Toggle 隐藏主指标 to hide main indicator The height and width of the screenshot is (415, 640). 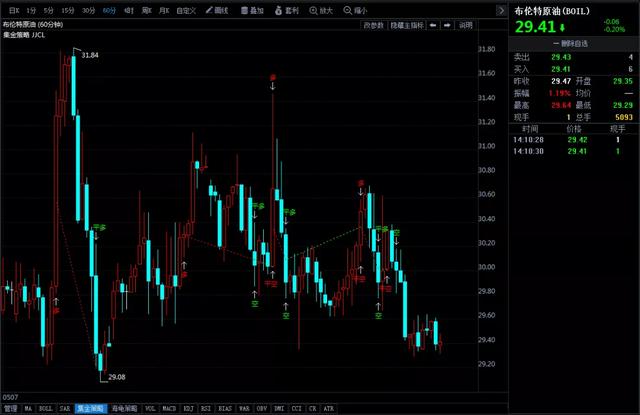coord(407,25)
